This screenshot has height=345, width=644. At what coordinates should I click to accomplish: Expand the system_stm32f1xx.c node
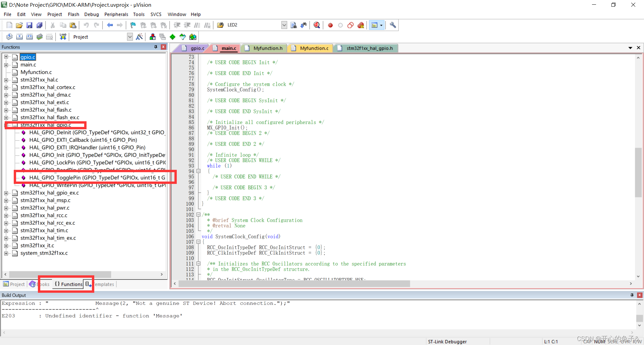(6, 253)
